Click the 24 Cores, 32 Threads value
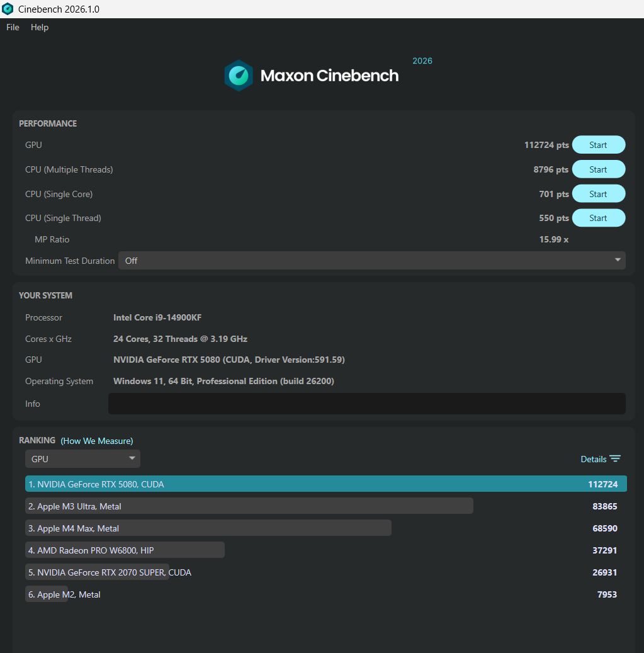 [180, 339]
